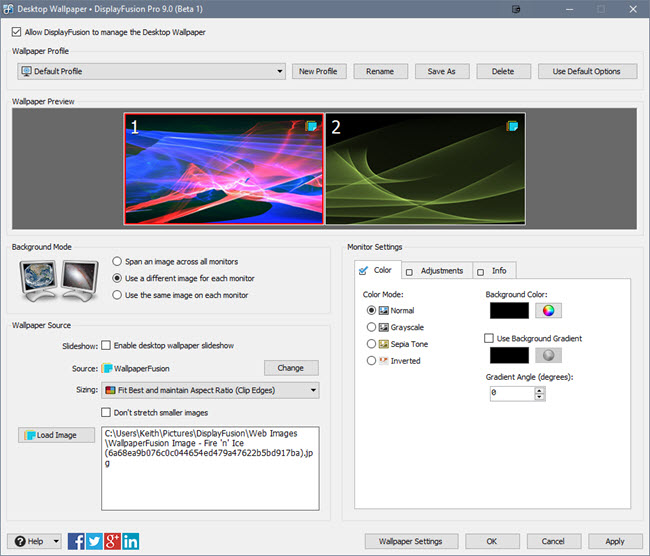Expand the Default Profile dropdown
This screenshot has width=650, height=556.
coord(152,71)
